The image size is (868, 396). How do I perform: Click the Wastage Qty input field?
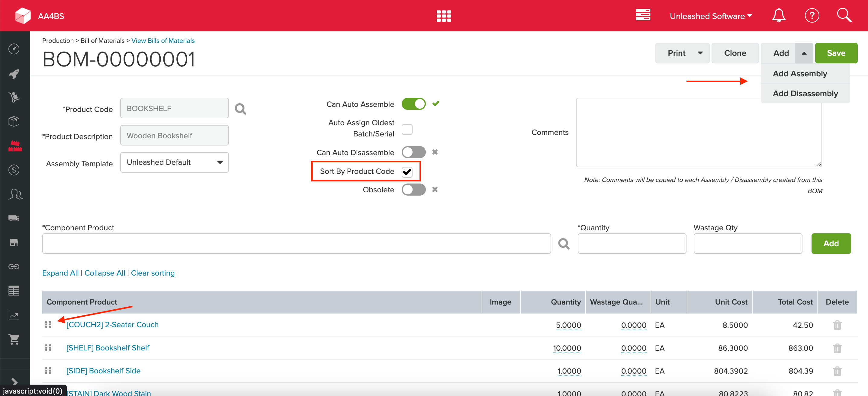pos(748,244)
